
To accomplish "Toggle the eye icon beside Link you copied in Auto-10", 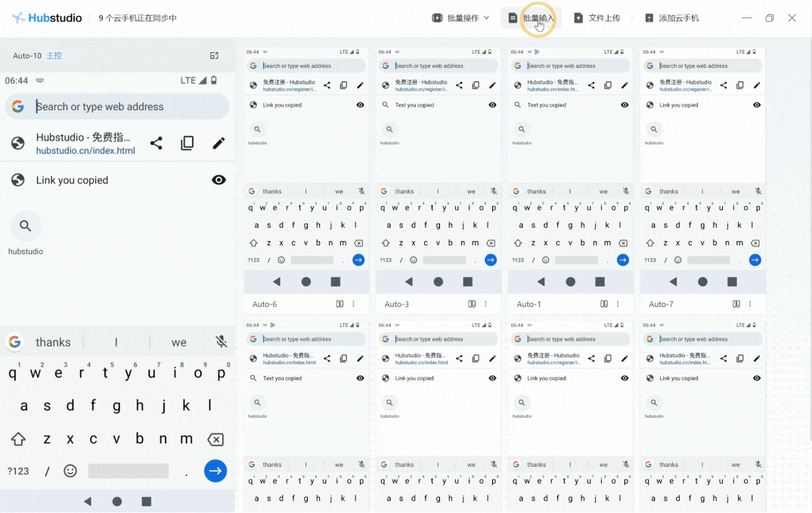I will pyautogui.click(x=218, y=180).
